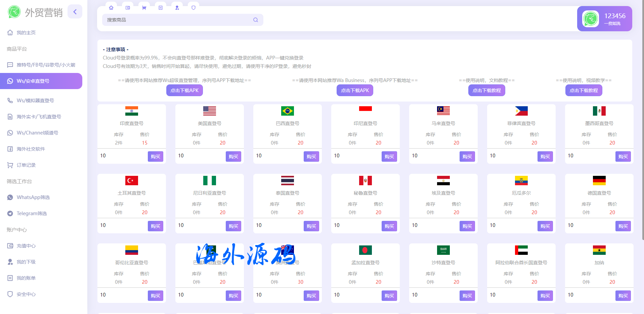The width and height of the screenshot is (644, 314).
Task: Focus the 搜索商品 search field
Action: click(178, 20)
